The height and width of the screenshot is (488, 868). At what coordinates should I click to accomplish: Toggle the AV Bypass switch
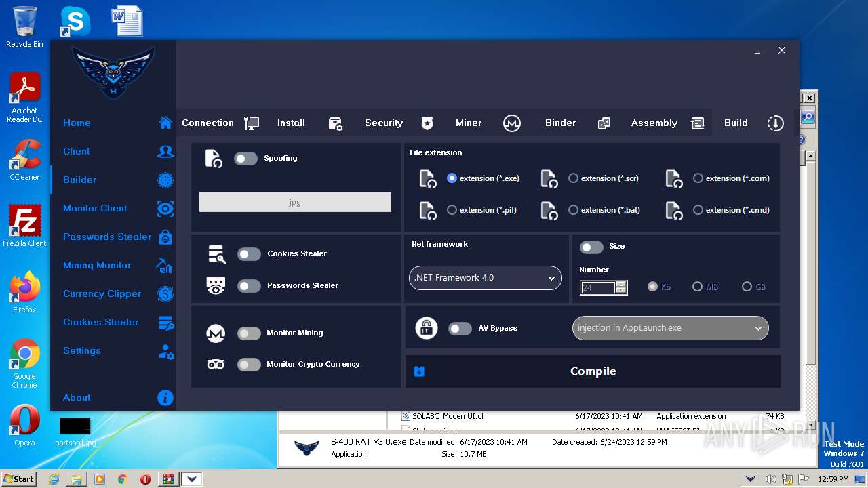pos(460,329)
